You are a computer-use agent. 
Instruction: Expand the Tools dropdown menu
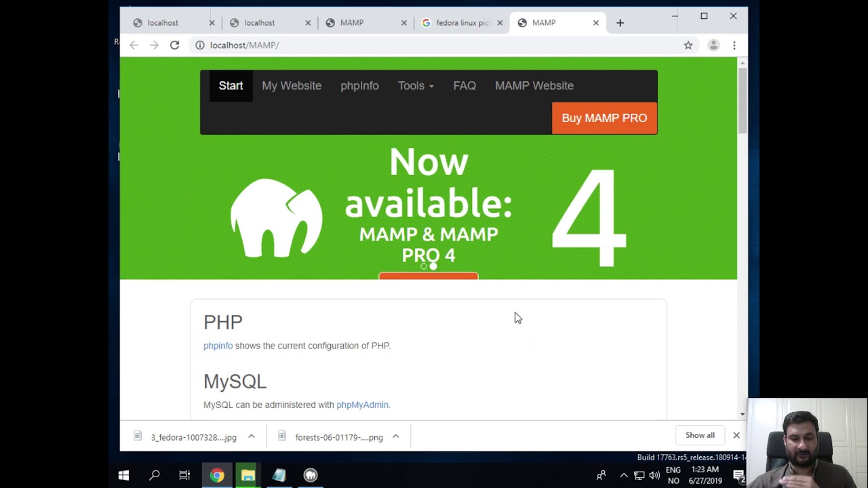pyautogui.click(x=416, y=85)
